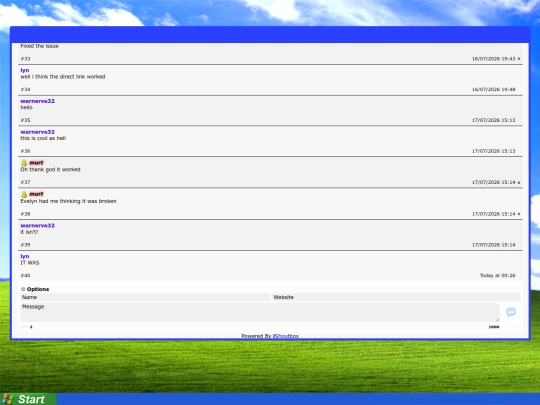Select post number #33
540x405 pixels.
(25, 59)
